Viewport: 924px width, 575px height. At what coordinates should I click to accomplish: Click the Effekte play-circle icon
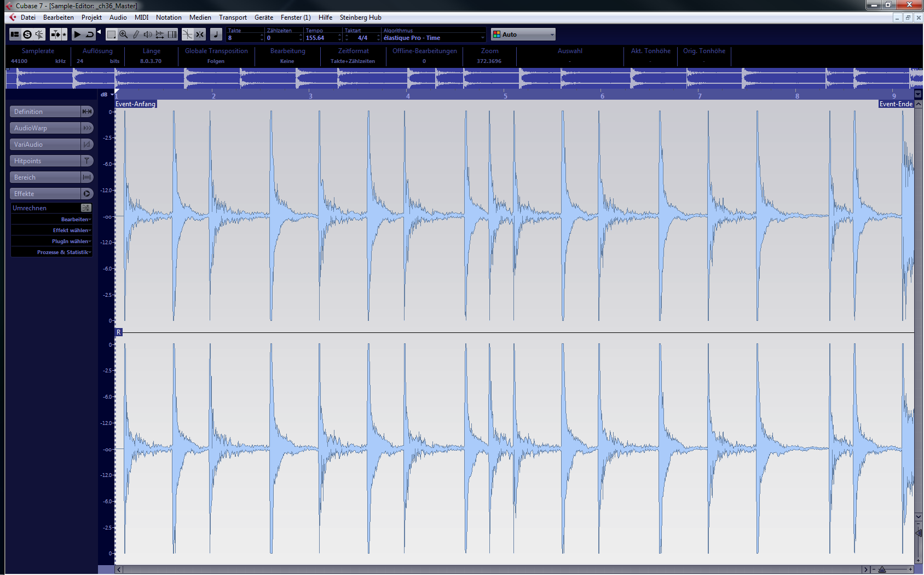click(86, 194)
